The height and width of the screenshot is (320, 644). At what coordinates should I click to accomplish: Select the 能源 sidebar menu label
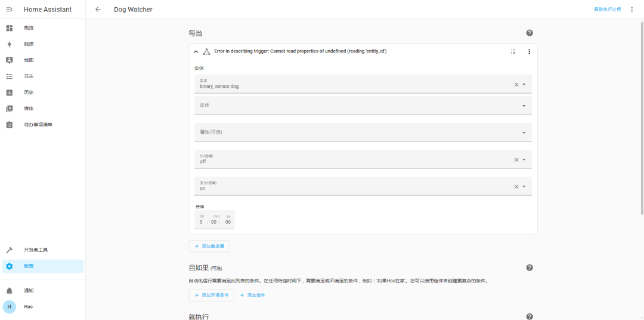click(29, 44)
